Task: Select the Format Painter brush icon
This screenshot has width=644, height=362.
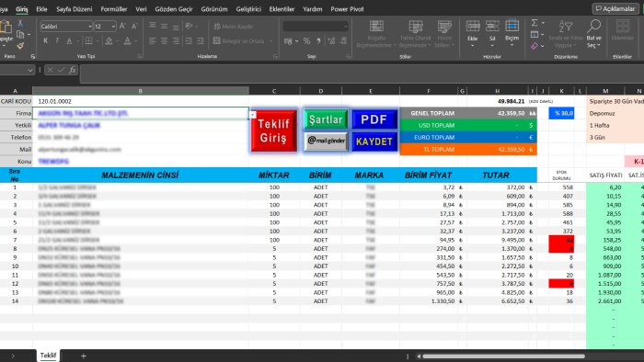Action: [x=20, y=46]
